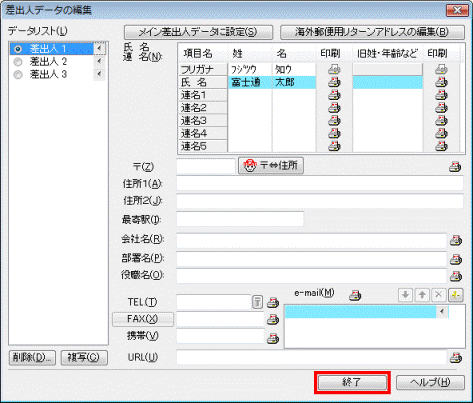Select the 太郎 given name cell
The image size is (473, 403).
tap(294, 82)
